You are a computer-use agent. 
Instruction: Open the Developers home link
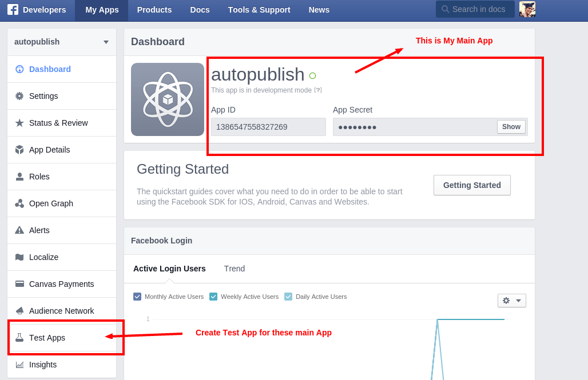tap(44, 10)
